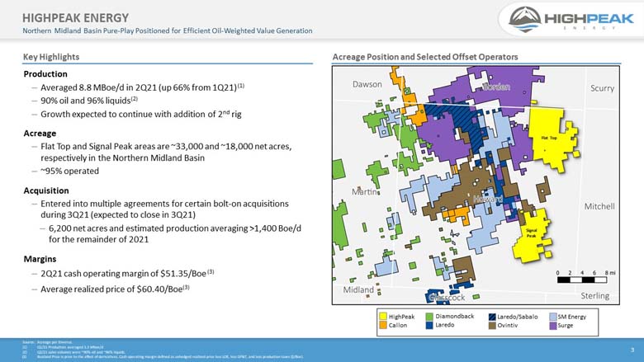Click the 'Dawson' county label on map

point(367,84)
